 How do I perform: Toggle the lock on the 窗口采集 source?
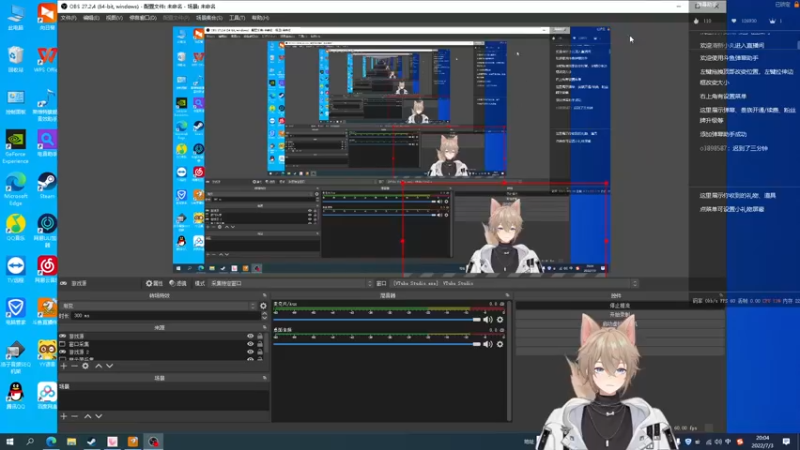click(x=260, y=344)
